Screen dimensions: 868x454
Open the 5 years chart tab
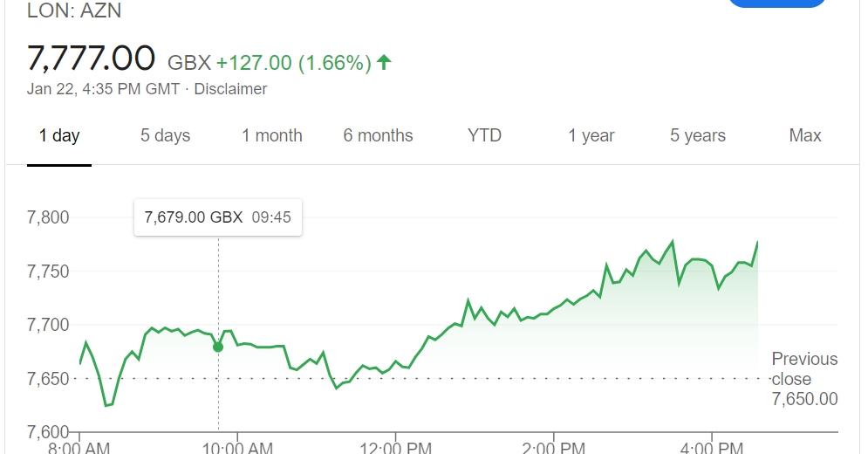pos(698,136)
